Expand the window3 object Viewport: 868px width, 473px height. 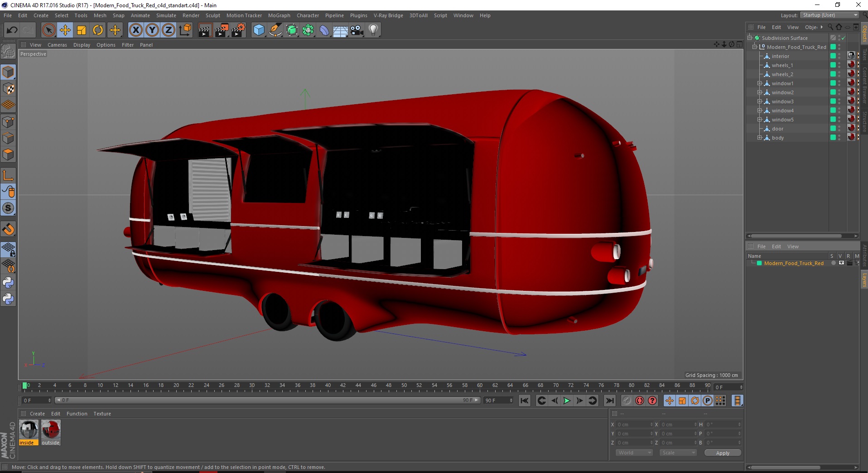[x=760, y=101]
